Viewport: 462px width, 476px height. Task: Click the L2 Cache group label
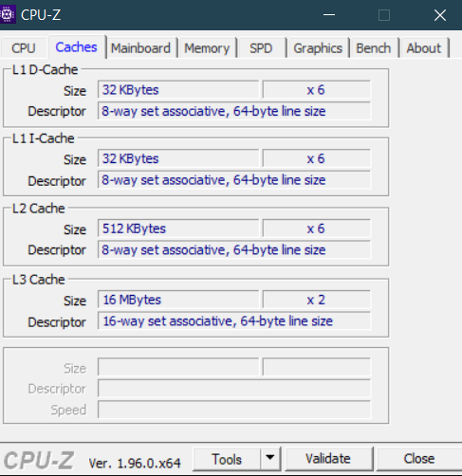pos(38,209)
